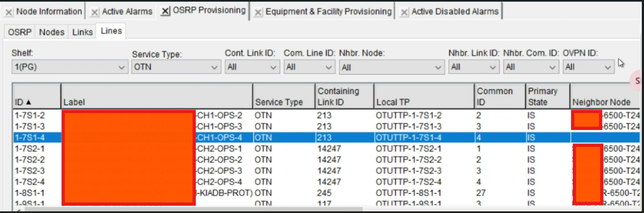Switch to Active Alarms tab
Viewport: 644px width, 213px height.
pyautogui.click(x=127, y=12)
